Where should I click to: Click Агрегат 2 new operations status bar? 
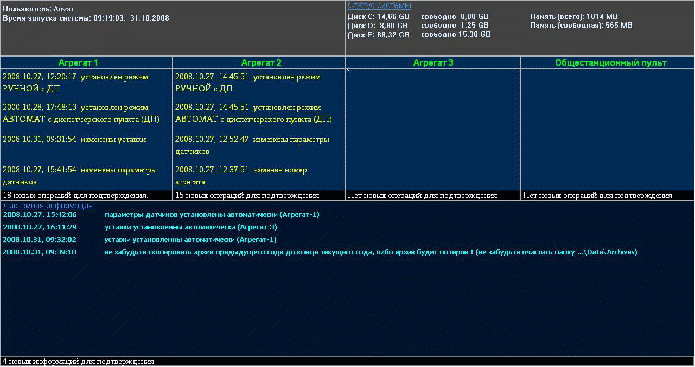pyautogui.click(x=259, y=195)
